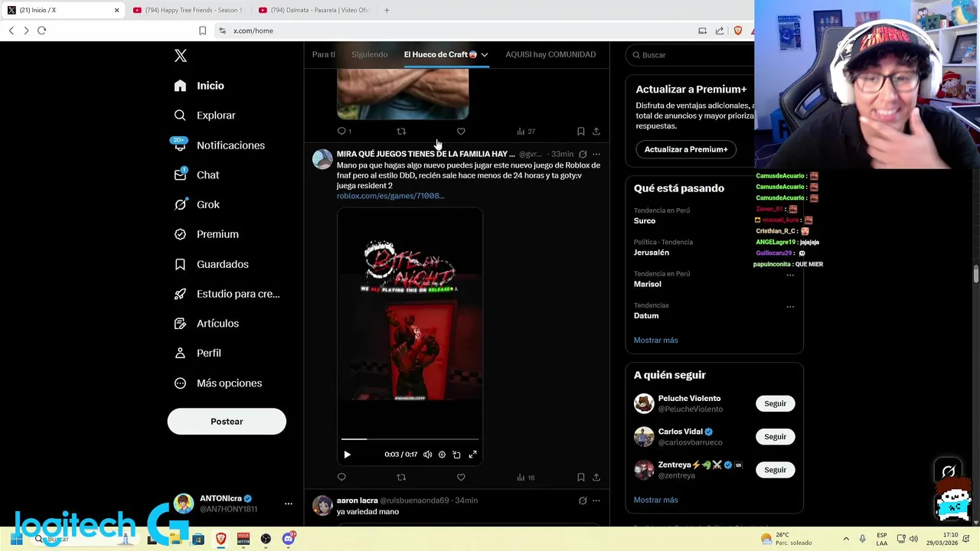View analytics showing 27 views
The width and height of the screenshot is (980, 551).
click(x=525, y=132)
